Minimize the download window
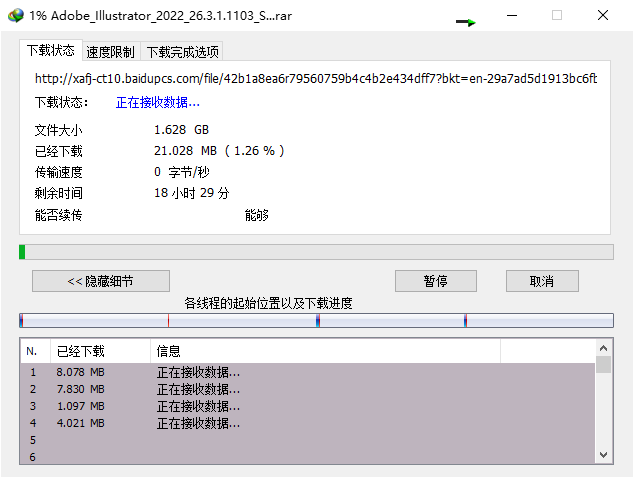 tap(512, 15)
